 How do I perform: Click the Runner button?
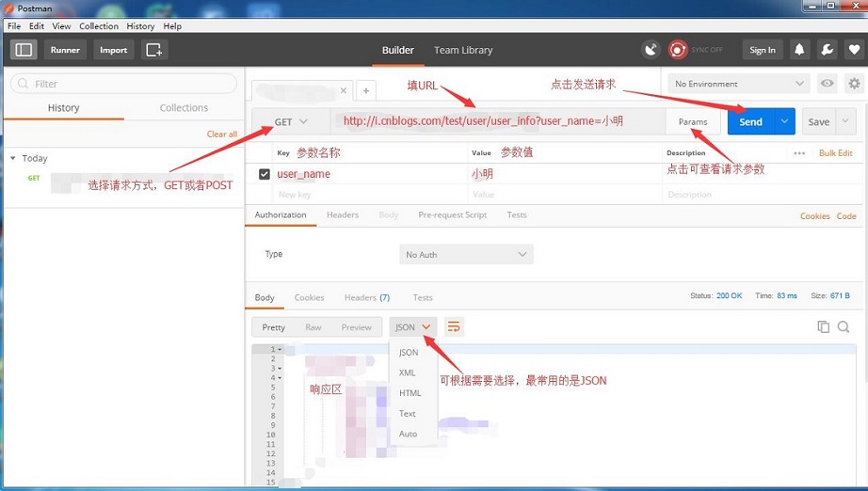pos(65,50)
